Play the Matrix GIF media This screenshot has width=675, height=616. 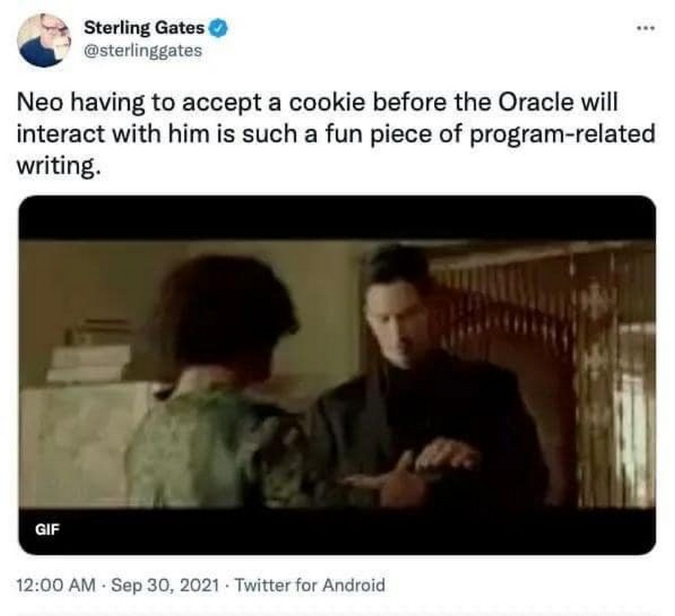337,375
